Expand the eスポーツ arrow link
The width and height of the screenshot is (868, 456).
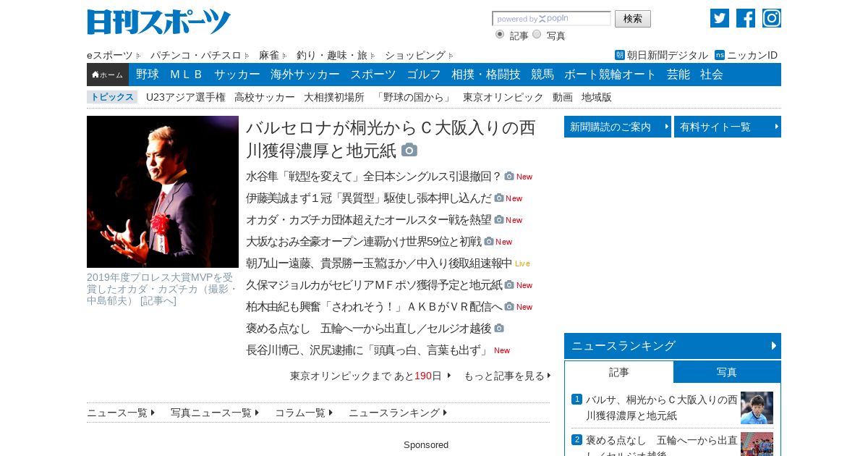pos(114,55)
